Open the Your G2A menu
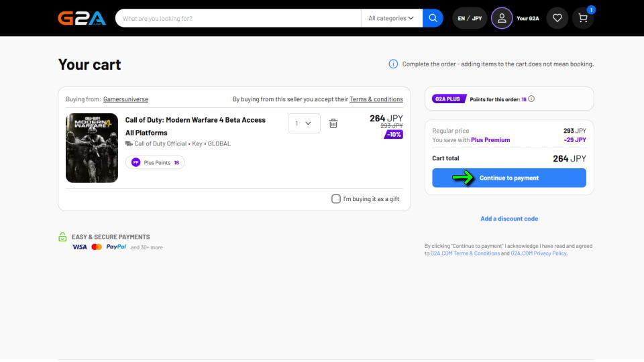 click(528, 19)
